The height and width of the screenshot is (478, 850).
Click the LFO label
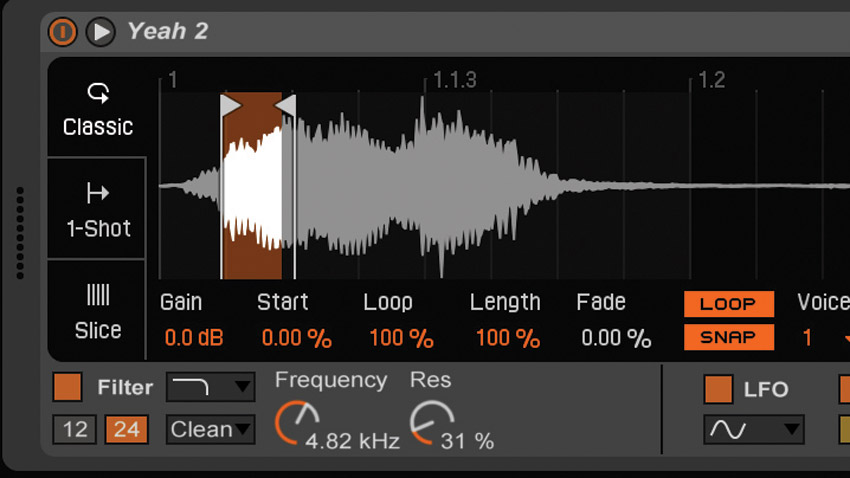765,390
